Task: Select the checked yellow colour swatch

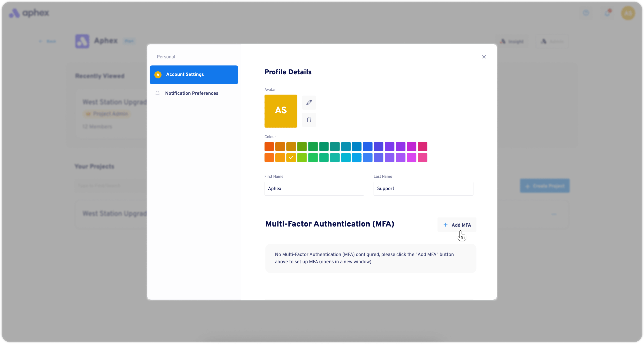Action: [x=291, y=158]
